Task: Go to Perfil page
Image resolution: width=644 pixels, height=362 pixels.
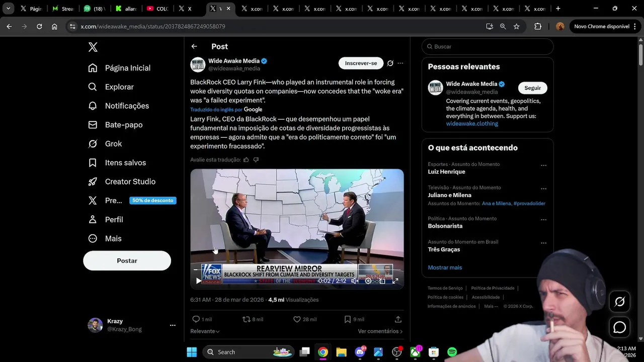Action: [x=106, y=220]
